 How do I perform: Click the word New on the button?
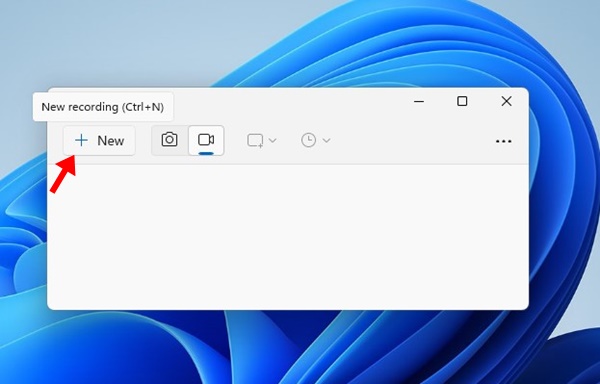click(111, 141)
